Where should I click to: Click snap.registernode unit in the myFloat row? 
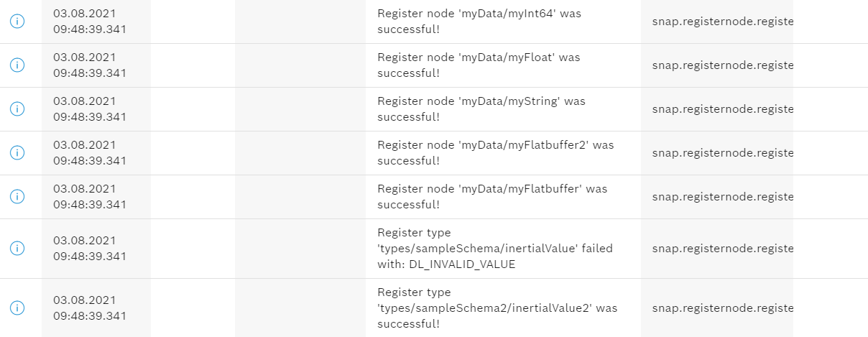click(x=722, y=65)
